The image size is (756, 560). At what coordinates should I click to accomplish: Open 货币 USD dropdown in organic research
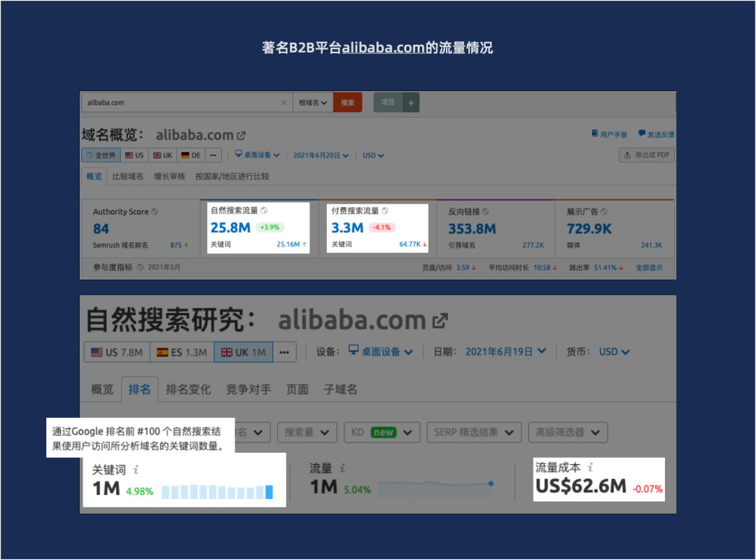[x=615, y=351]
